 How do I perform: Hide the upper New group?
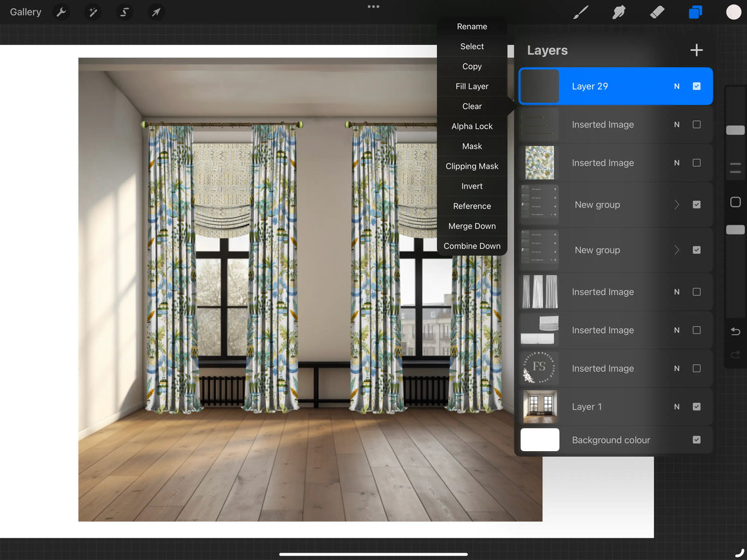697,205
